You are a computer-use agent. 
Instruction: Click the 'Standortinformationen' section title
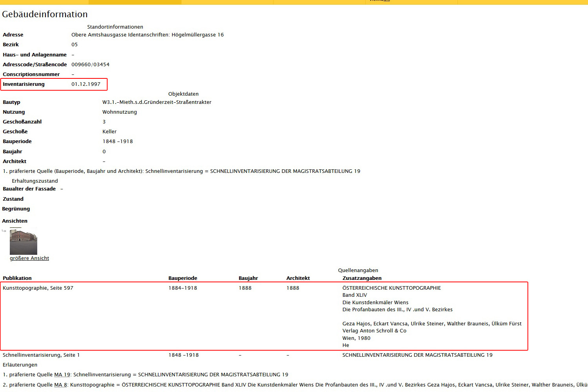point(115,27)
